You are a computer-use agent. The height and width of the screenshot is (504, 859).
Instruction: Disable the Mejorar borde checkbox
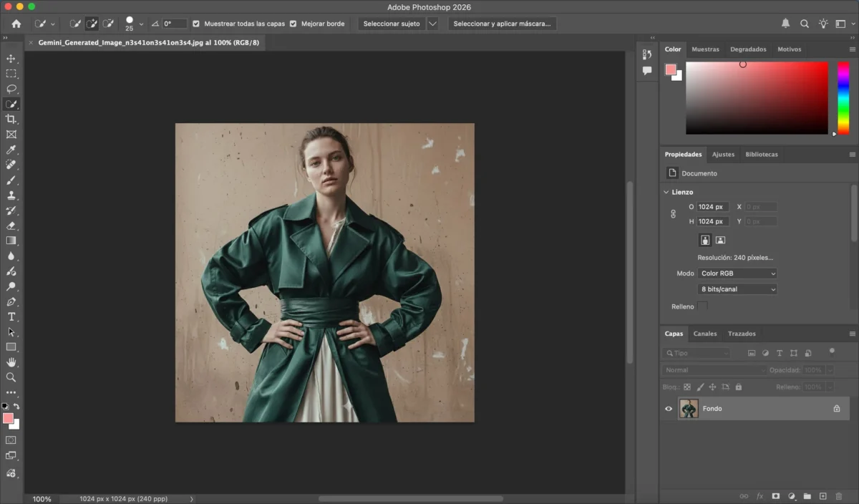point(293,23)
